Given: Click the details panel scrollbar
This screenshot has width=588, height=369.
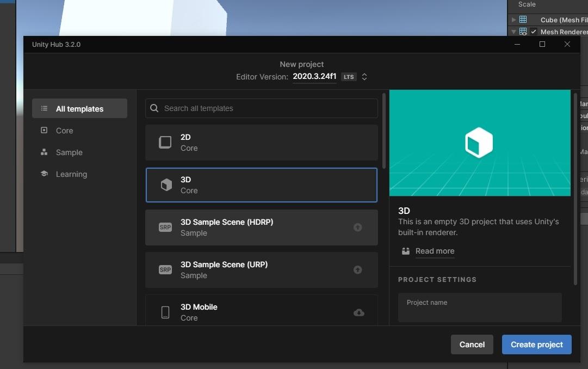Looking at the screenshot, I should [x=575, y=189].
